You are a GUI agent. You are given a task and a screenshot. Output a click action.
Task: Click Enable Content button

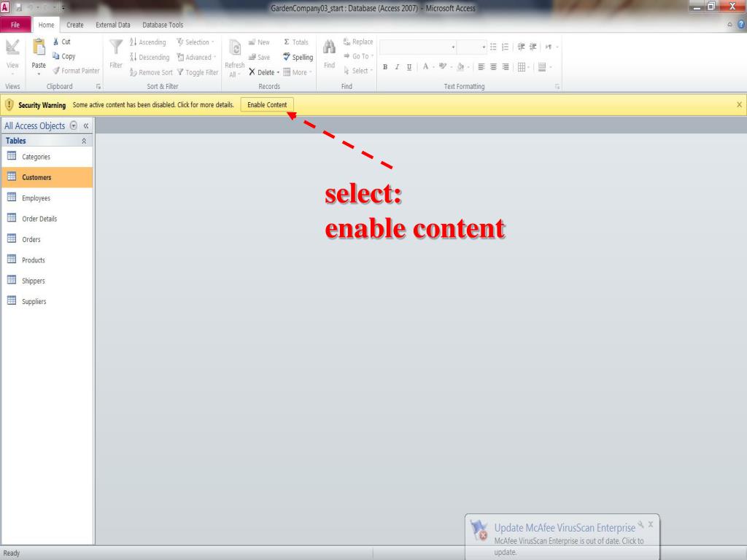click(x=267, y=105)
